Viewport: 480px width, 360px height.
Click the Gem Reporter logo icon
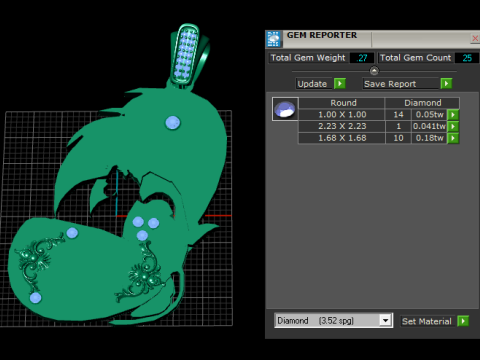pyautogui.click(x=273, y=39)
